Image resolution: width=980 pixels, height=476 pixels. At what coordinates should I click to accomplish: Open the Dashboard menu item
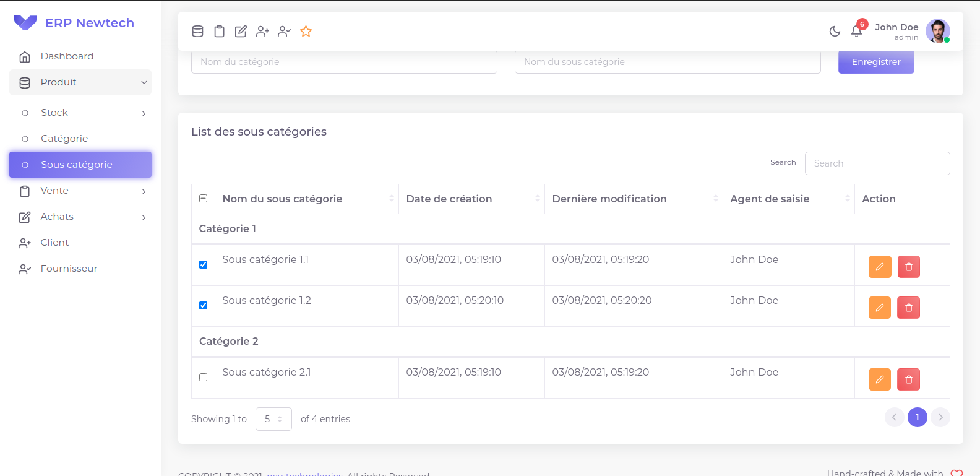click(67, 56)
